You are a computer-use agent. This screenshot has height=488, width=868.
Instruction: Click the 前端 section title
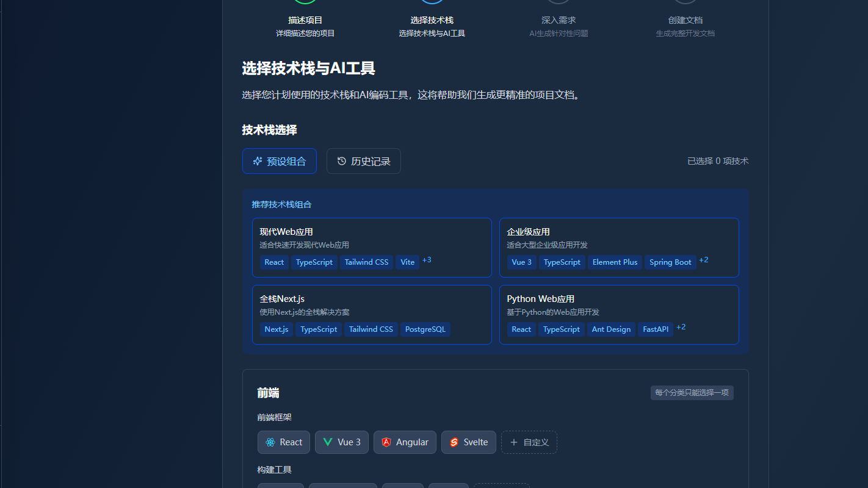point(268,393)
